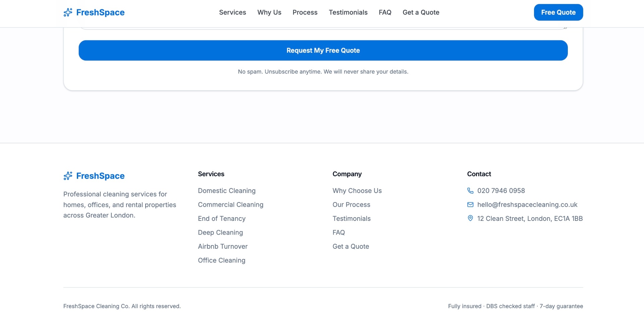Image resolution: width=644 pixels, height=336 pixels.
Task: Click the envelope icon beside the email address
Action: 470,205
